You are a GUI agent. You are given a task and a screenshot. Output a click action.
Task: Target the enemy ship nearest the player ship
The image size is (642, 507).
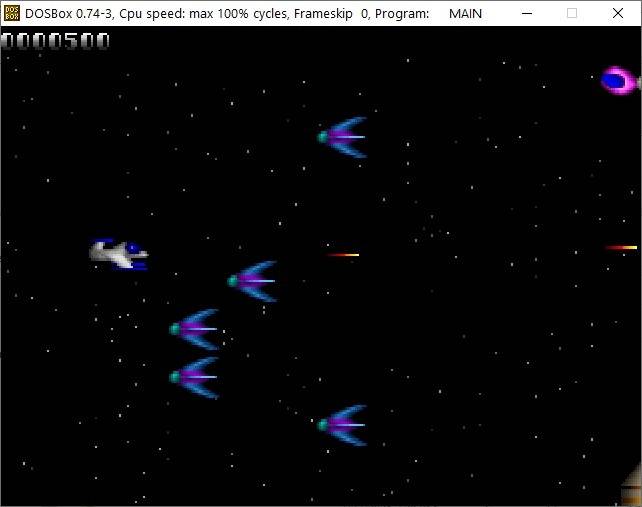tap(252, 281)
